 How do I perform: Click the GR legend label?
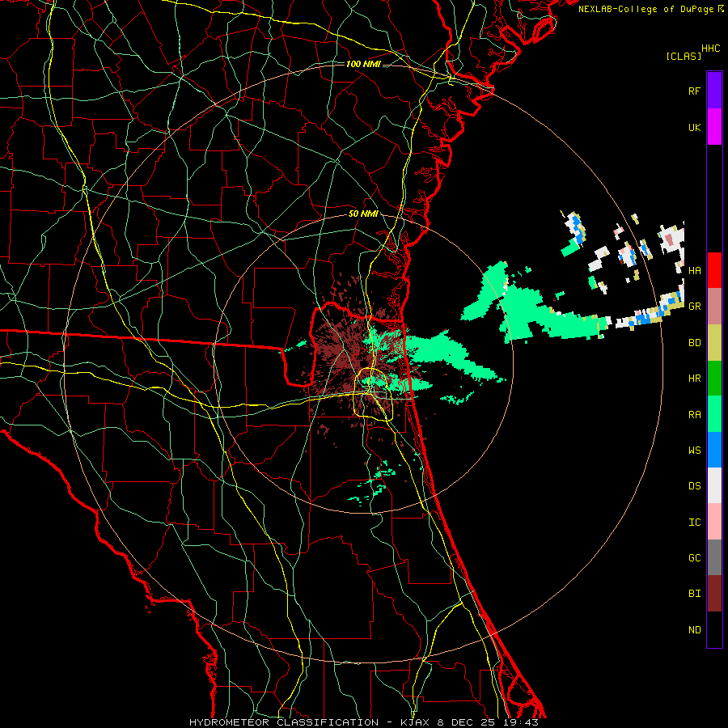tap(694, 307)
